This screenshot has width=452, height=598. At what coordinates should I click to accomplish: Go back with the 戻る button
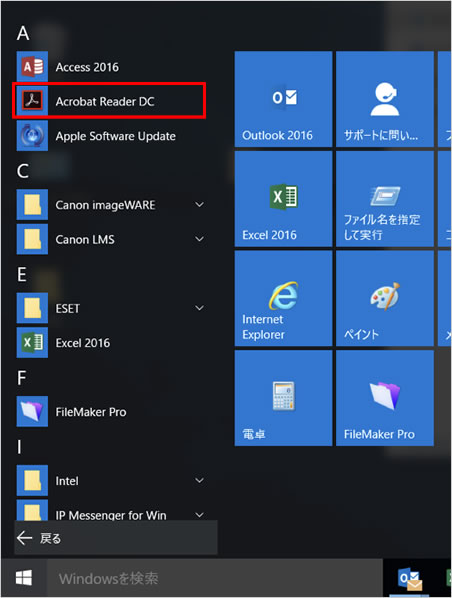(116, 538)
